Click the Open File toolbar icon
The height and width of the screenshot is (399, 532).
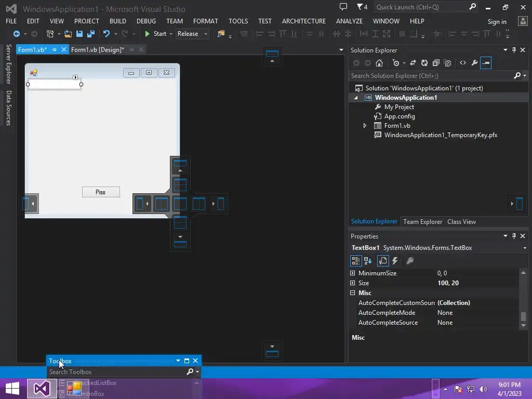[x=68, y=34]
